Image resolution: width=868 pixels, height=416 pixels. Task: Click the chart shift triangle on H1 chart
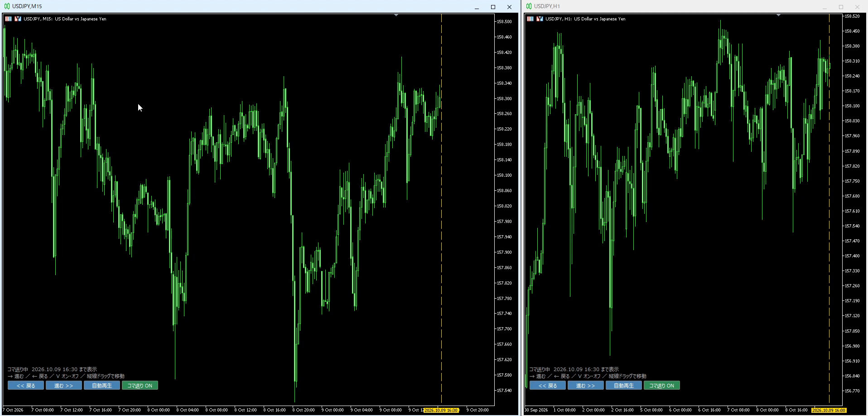click(x=778, y=15)
